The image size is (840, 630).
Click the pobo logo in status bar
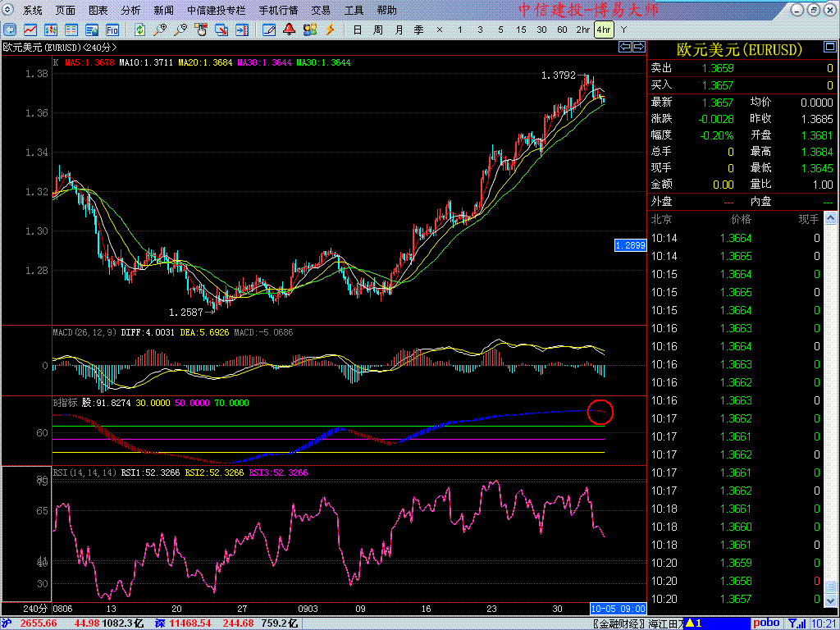[766, 623]
